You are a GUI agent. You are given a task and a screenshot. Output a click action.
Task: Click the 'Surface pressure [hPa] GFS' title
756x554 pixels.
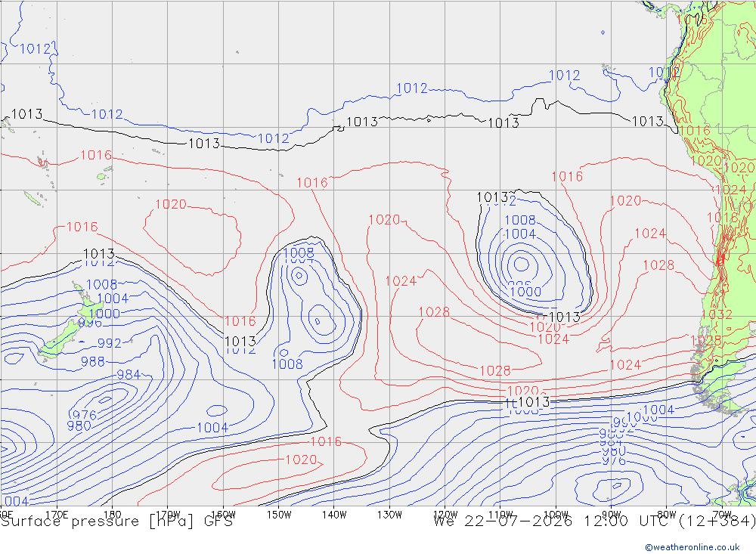(x=116, y=522)
